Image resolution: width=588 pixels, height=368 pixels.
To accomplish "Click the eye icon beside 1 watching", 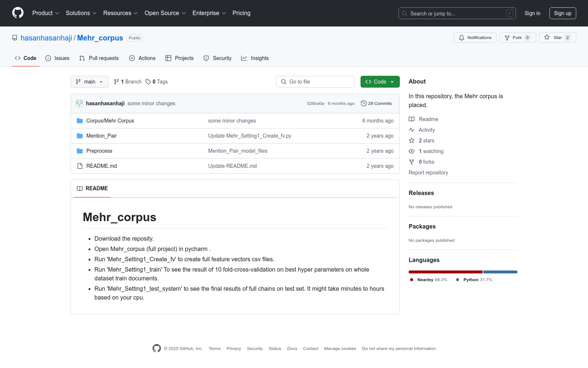I will [x=412, y=151].
